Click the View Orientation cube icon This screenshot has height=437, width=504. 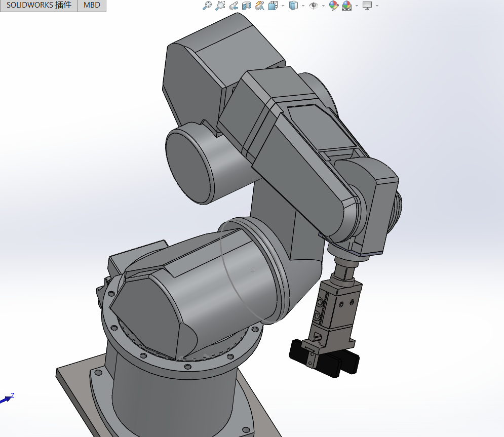[x=273, y=6]
